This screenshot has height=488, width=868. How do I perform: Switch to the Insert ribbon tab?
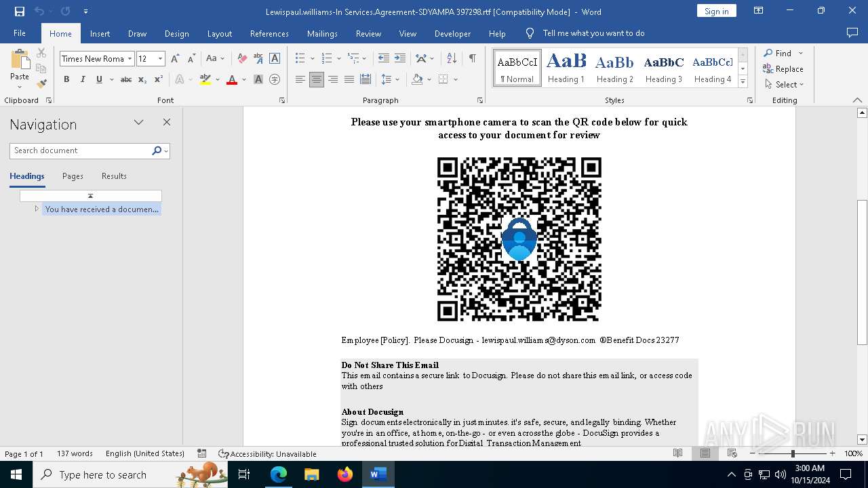click(100, 33)
